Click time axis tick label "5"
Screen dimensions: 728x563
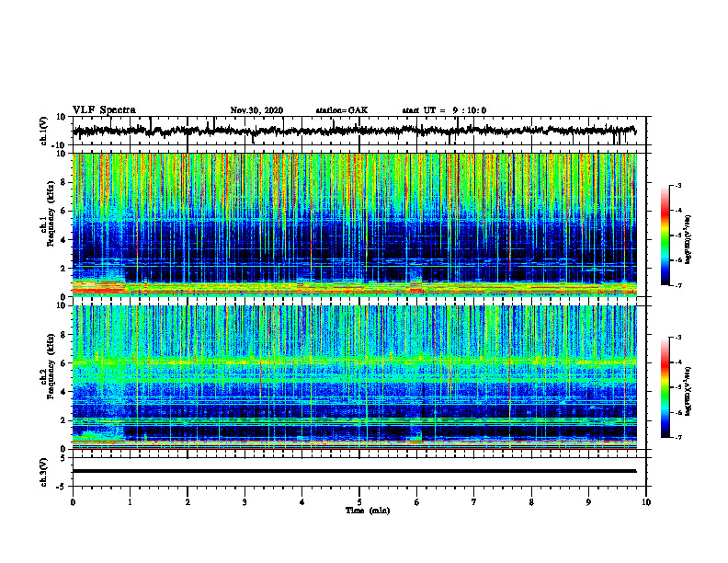coord(359,502)
